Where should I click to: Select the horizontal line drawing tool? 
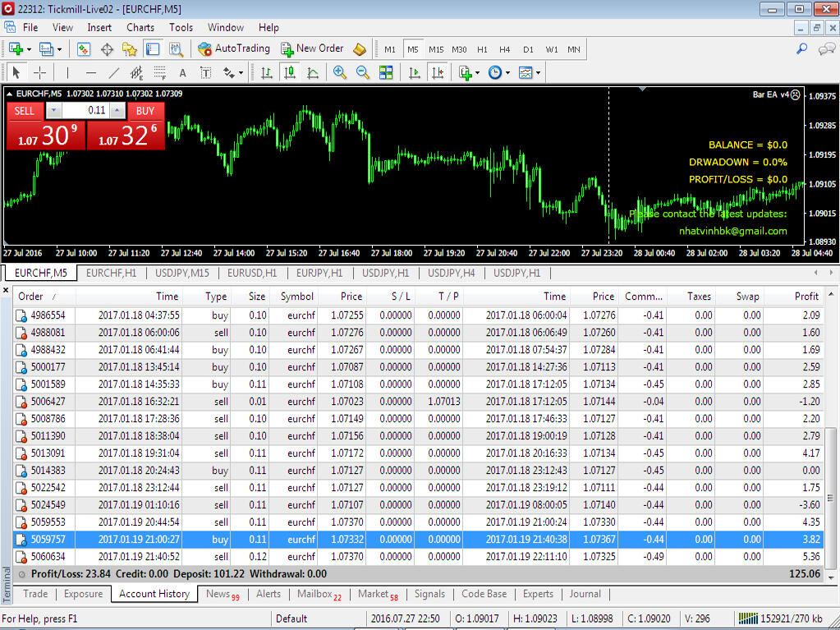point(91,72)
